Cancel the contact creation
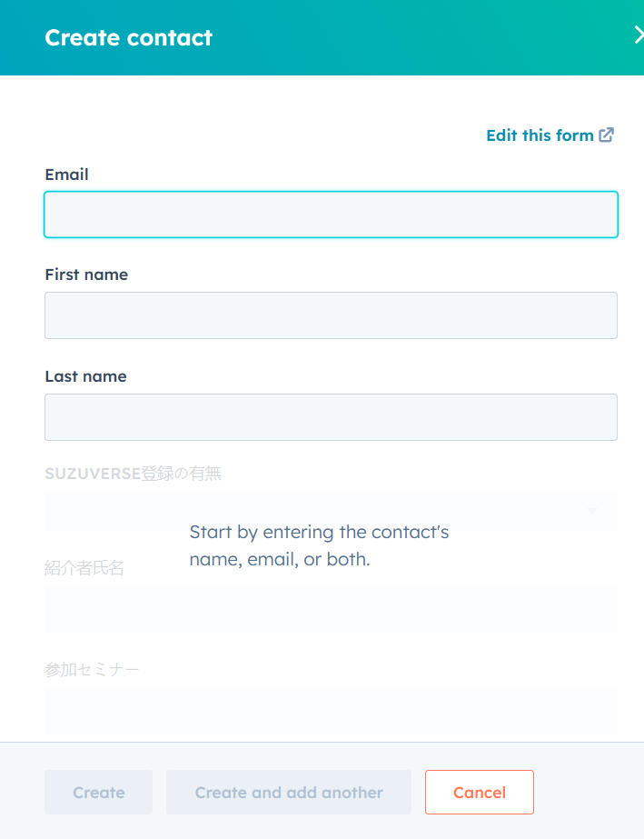 (x=479, y=793)
